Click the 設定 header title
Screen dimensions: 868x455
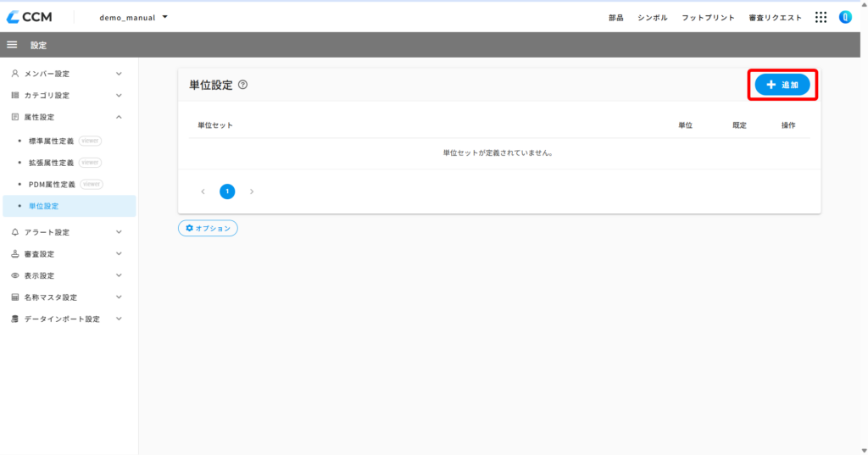click(39, 46)
